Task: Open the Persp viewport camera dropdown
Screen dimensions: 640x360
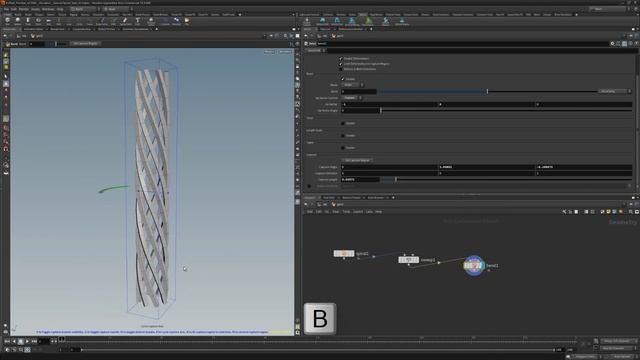Action: tap(269, 52)
